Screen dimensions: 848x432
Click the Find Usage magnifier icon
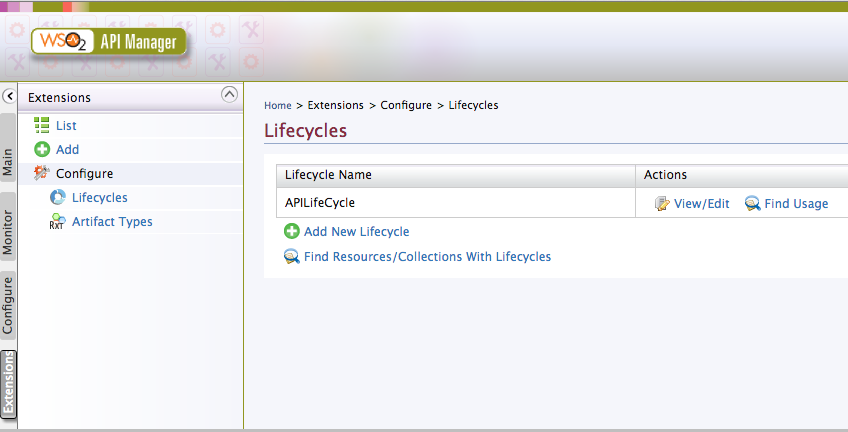click(753, 204)
